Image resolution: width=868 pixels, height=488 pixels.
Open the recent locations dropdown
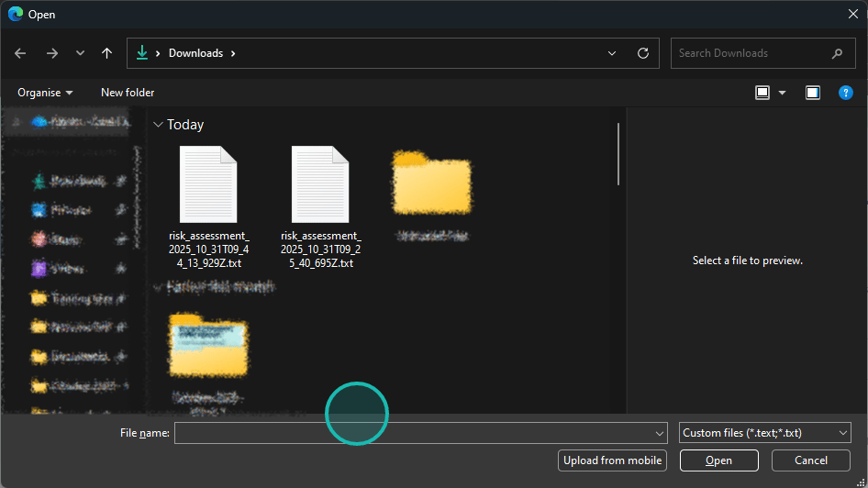tap(81, 53)
